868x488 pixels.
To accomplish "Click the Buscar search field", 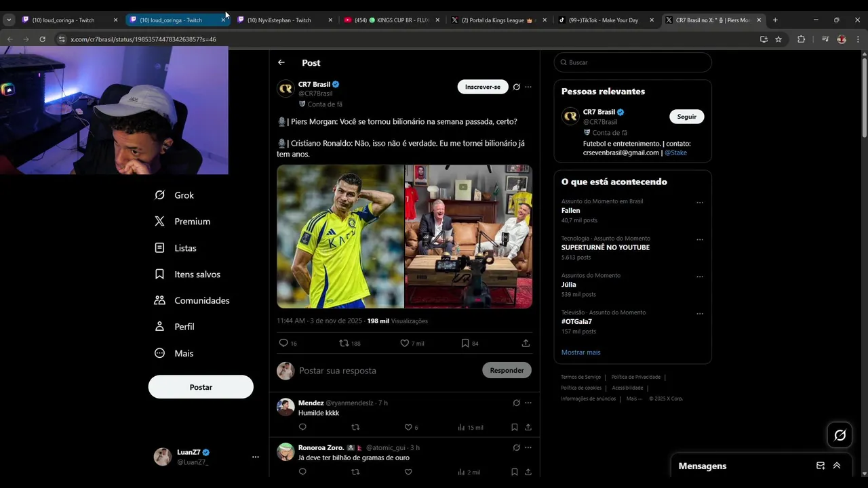I will (x=633, y=62).
